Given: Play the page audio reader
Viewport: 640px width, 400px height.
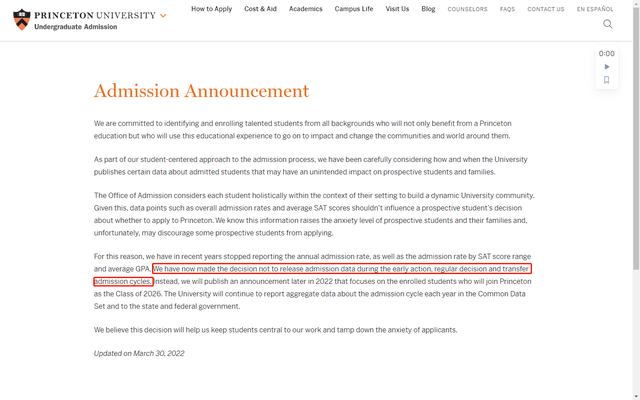Looking at the screenshot, I should (607, 67).
